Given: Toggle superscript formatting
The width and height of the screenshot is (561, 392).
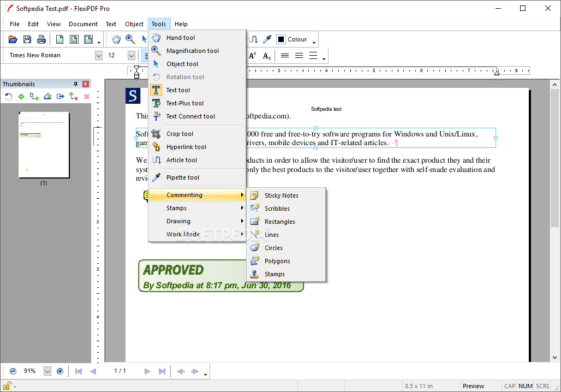Looking at the screenshot, I should [x=253, y=56].
